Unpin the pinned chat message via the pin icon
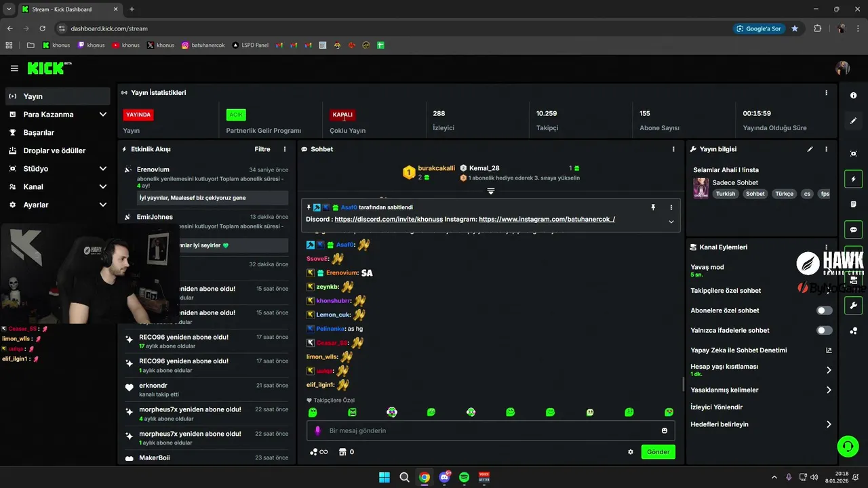Screen dimensions: 868x488 point(653,207)
